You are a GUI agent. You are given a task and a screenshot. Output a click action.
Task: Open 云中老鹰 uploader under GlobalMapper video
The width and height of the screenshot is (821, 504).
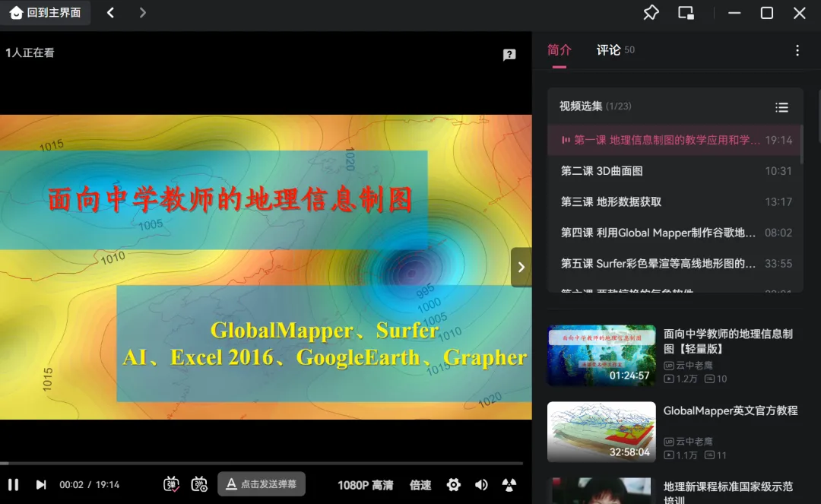click(x=689, y=442)
